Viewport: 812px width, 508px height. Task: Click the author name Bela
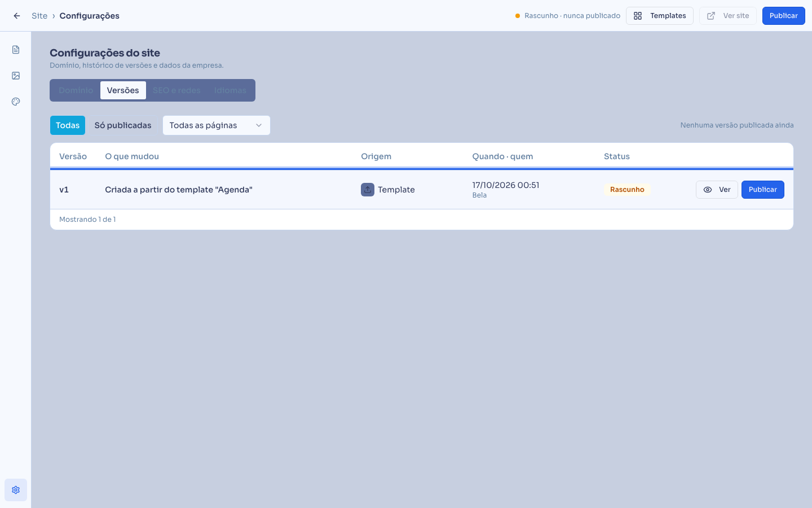[x=479, y=195]
